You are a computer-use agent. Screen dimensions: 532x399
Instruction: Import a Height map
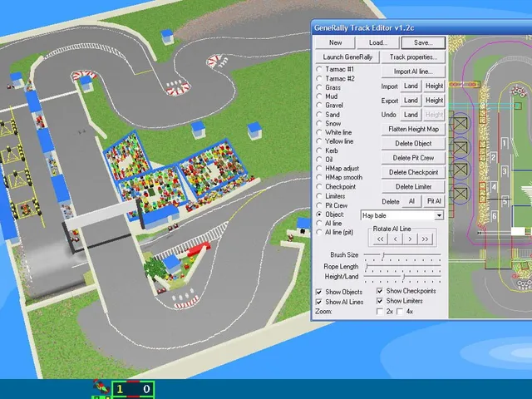(x=434, y=86)
